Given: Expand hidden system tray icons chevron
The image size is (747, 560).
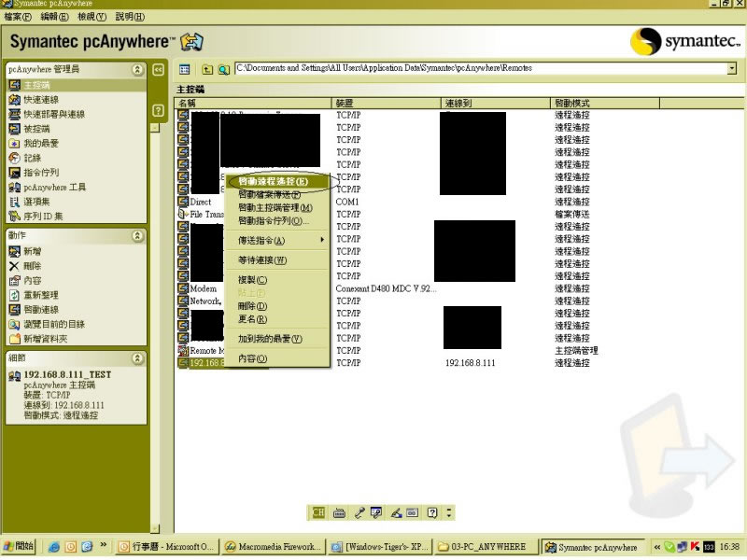Looking at the screenshot, I should [657, 547].
